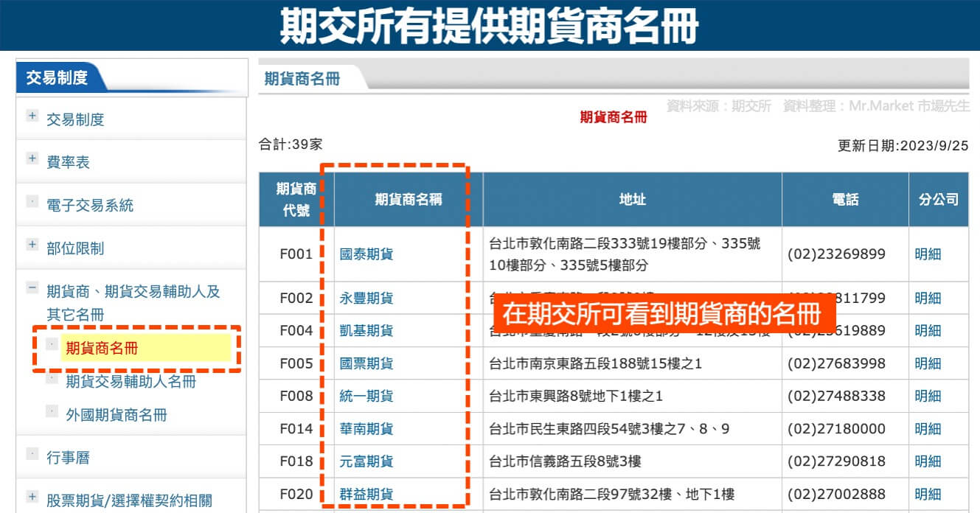The height and width of the screenshot is (513, 980).
Task: Click phone number (02)23269899
Action: (x=836, y=254)
